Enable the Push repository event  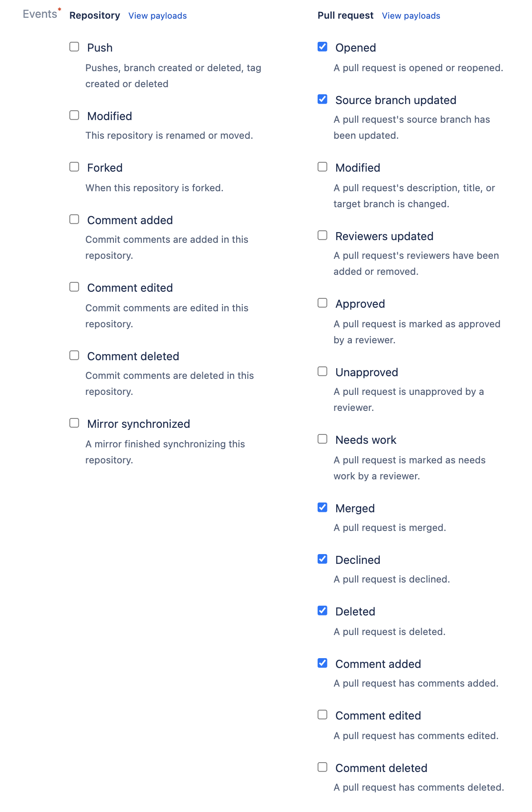tap(74, 46)
